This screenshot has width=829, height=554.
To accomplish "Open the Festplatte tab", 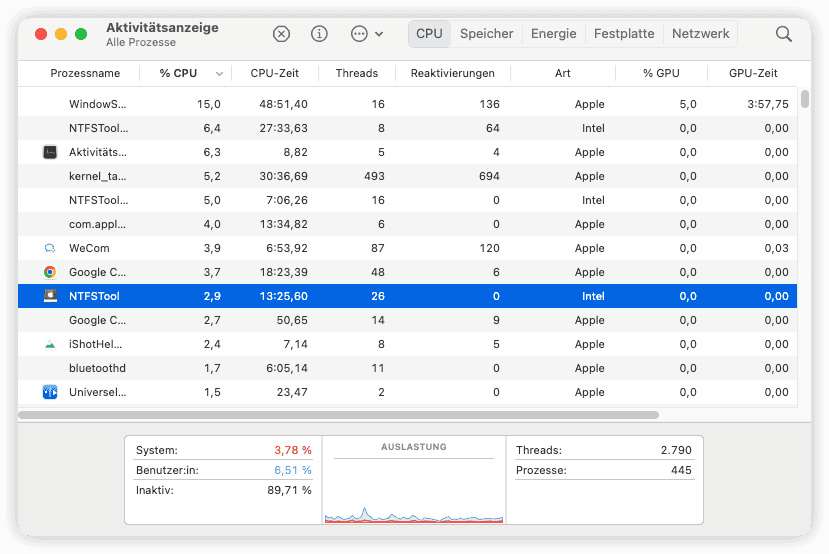I will point(624,34).
